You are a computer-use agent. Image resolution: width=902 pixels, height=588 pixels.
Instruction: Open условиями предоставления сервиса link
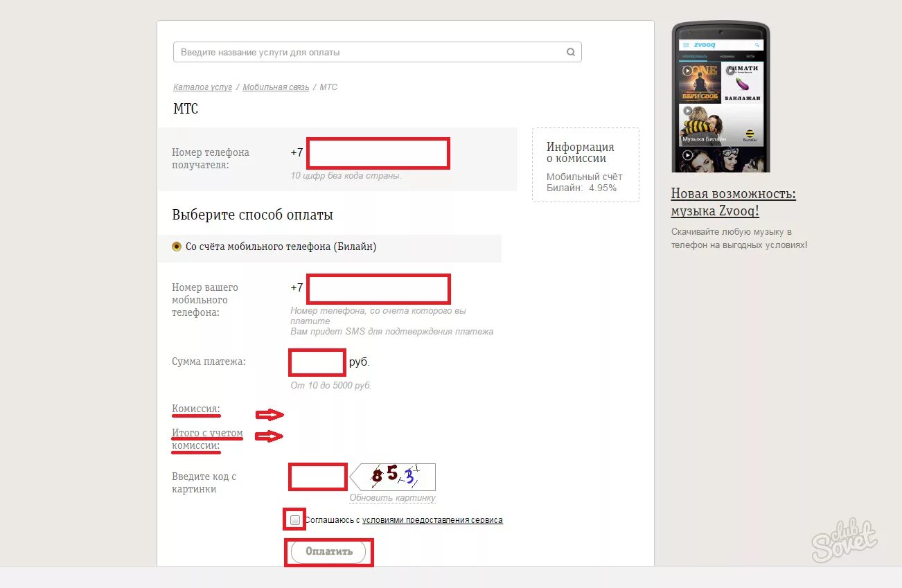432,520
